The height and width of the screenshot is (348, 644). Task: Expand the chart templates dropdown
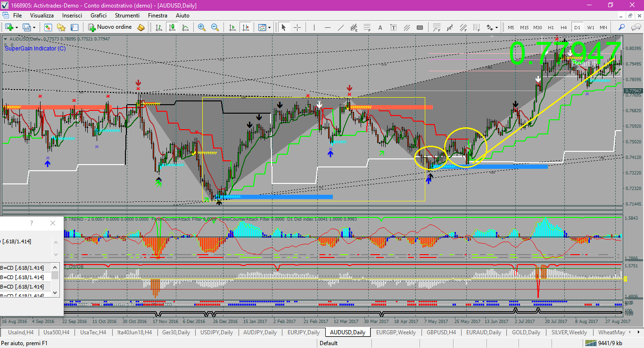pos(269,27)
